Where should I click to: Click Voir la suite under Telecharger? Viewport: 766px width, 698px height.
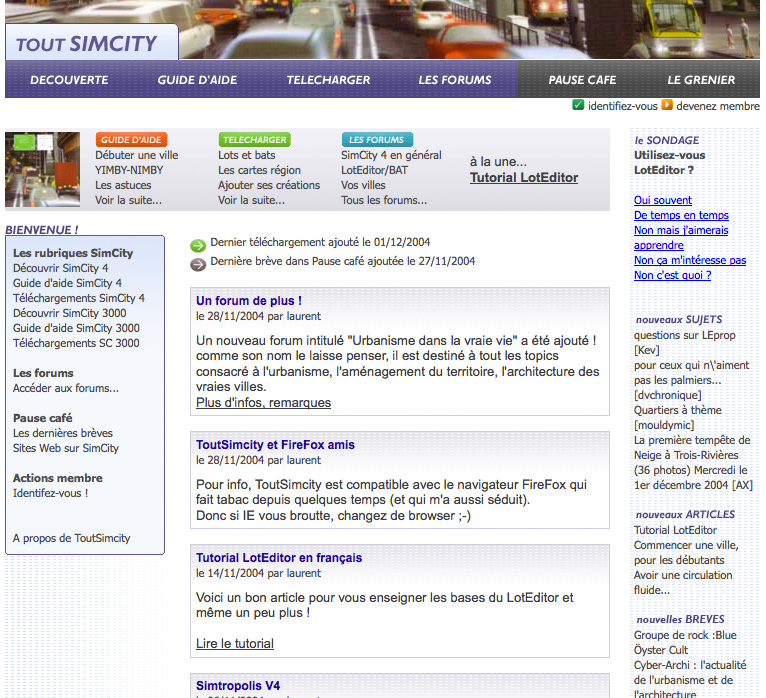click(x=252, y=200)
